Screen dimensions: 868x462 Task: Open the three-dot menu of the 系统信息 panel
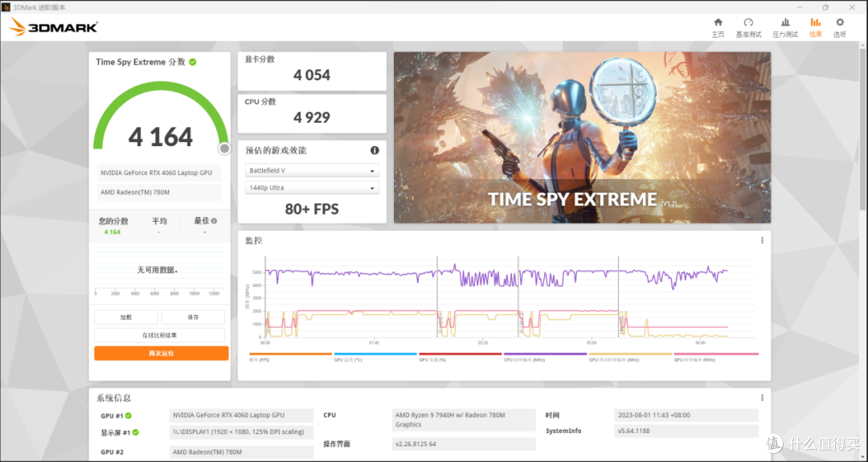tap(762, 398)
